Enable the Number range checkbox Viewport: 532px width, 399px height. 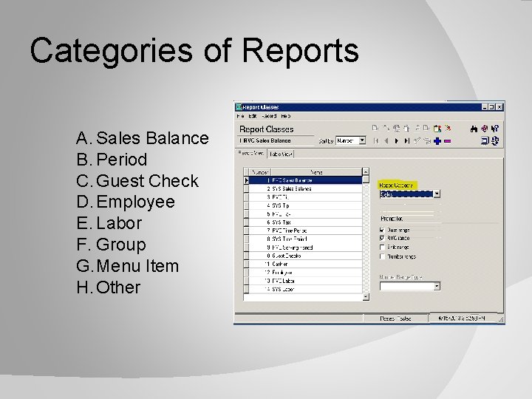[x=383, y=256]
